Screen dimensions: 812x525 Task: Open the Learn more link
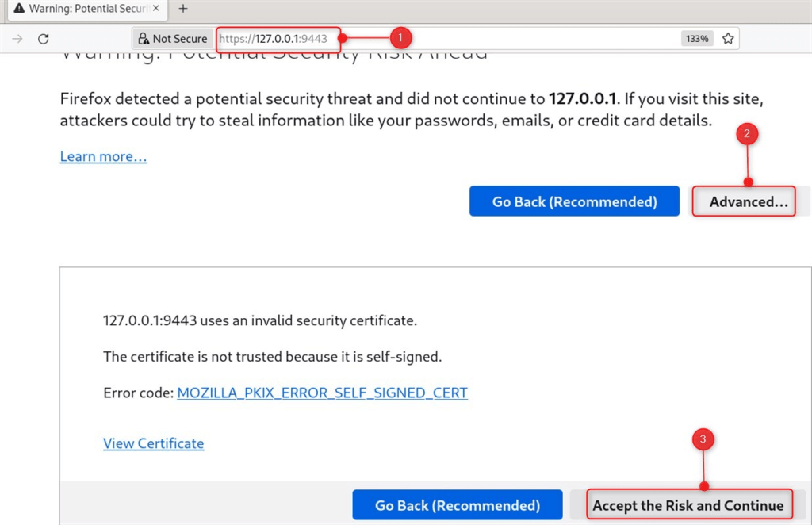(103, 156)
